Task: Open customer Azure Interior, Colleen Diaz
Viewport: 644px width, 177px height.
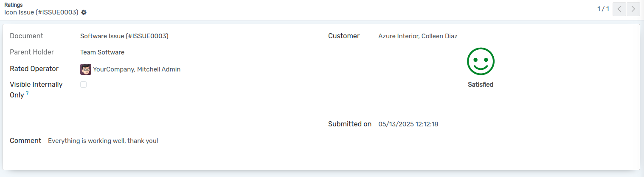Action: point(418,36)
